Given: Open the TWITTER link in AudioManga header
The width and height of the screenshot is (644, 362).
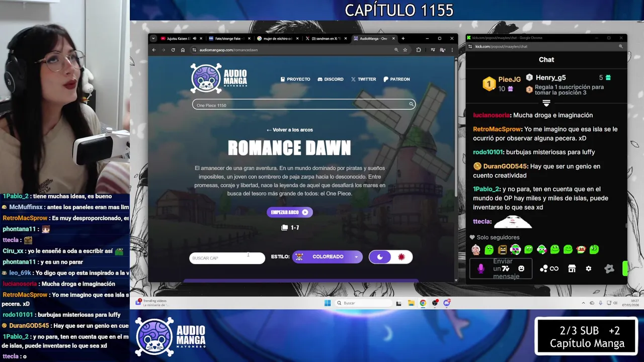Looking at the screenshot, I should [x=363, y=79].
